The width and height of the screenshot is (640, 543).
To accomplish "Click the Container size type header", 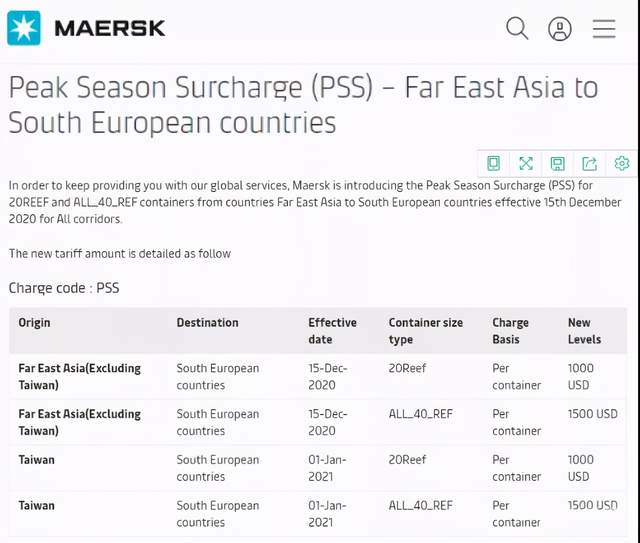I will [x=426, y=331].
